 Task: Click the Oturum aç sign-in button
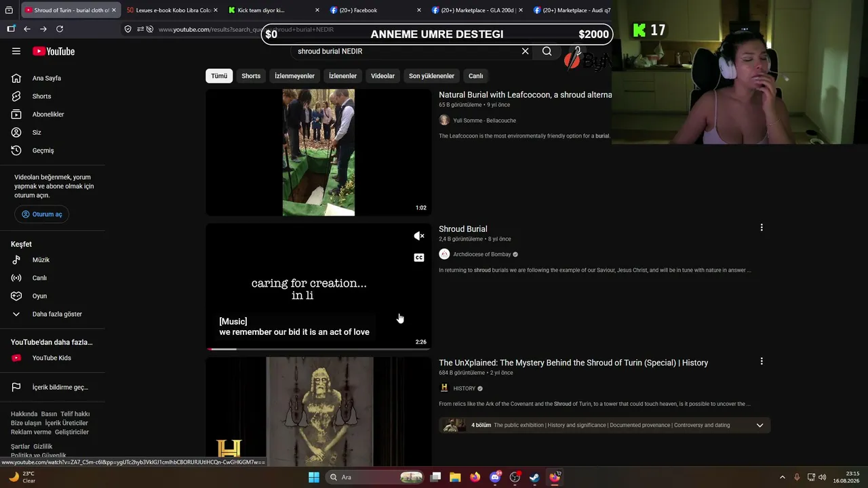click(42, 214)
